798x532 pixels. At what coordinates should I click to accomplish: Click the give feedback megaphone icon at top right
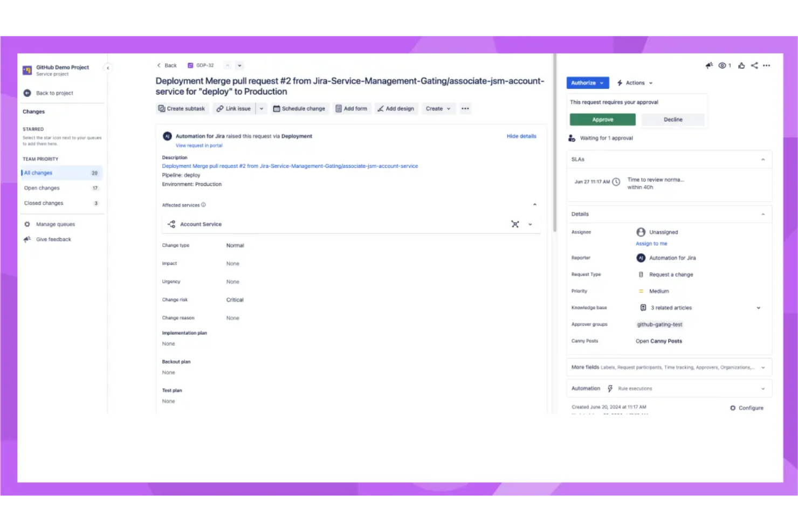pos(709,66)
